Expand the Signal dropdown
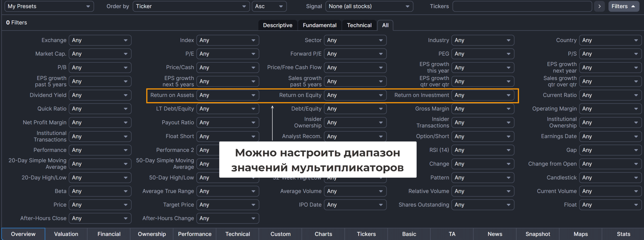644x240 pixels. pyautogui.click(x=369, y=6)
